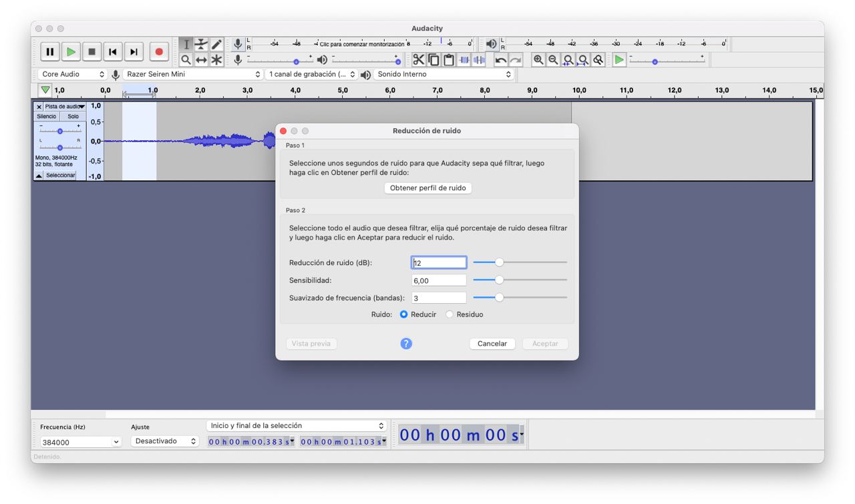Choose the Envelope tool
Image resolution: width=855 pixels, height=504 pixels.
201,45
